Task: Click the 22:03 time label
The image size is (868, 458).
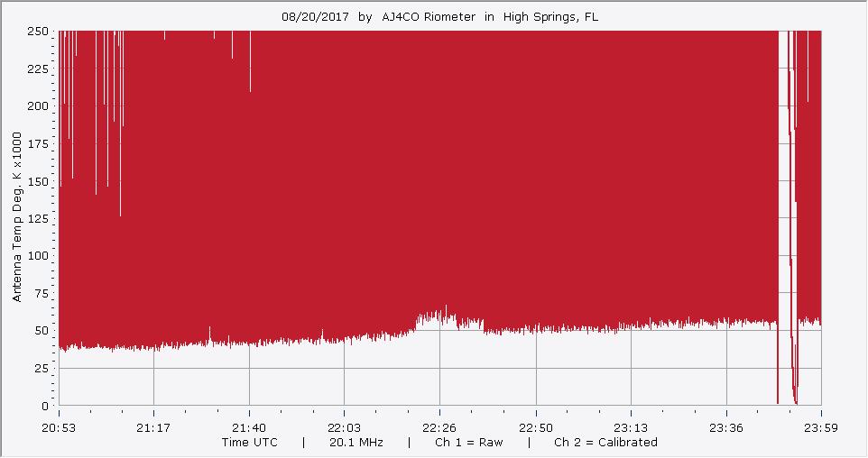Action: [x=345, y=428]
